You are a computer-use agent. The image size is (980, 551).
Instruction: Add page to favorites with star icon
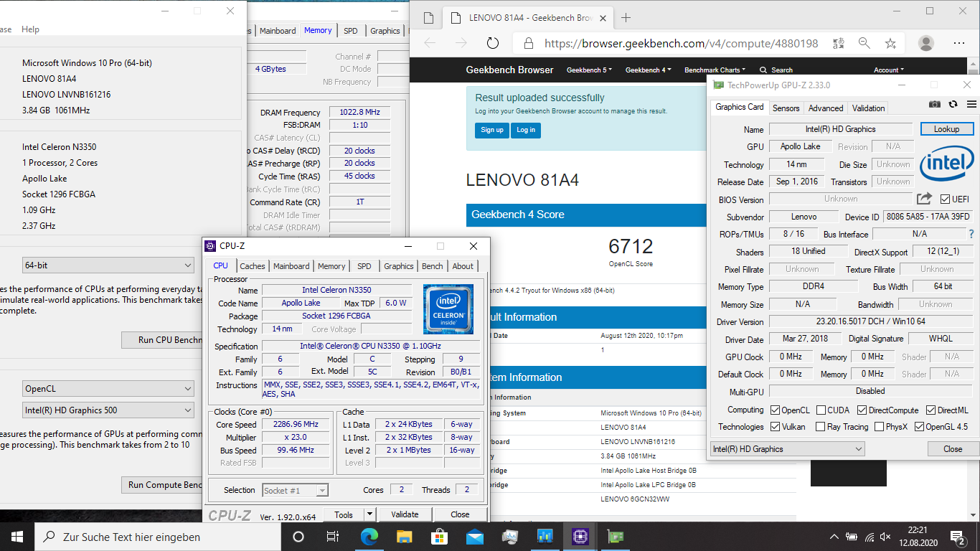(x=890, y=43)
